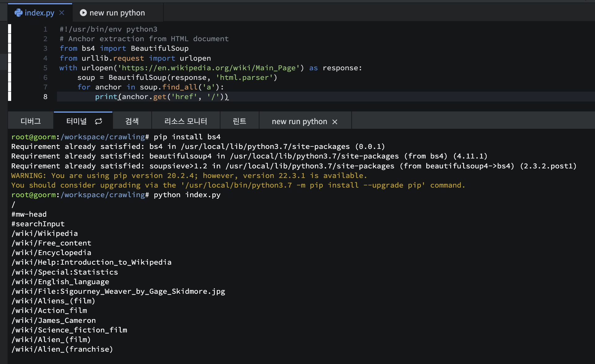This screenshot has width=595, height=364.
Task: Open the 리소스 모니터 tab
Action: click(185, 121)
